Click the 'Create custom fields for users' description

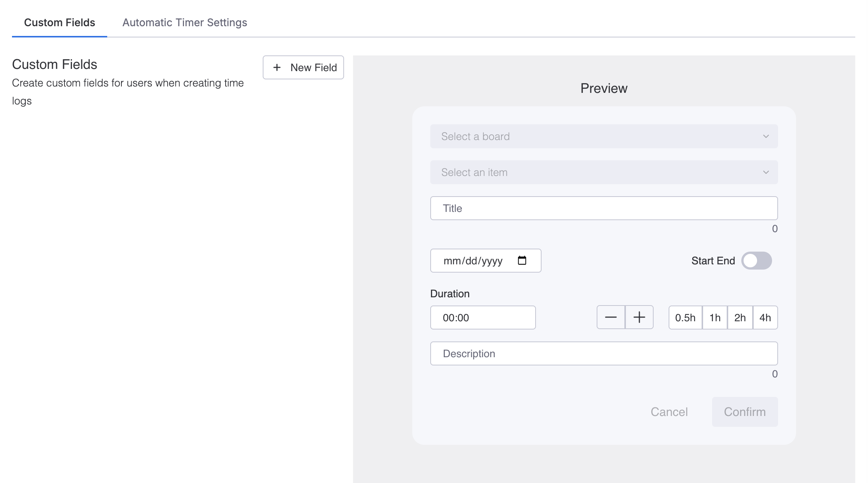click(128, 92)
